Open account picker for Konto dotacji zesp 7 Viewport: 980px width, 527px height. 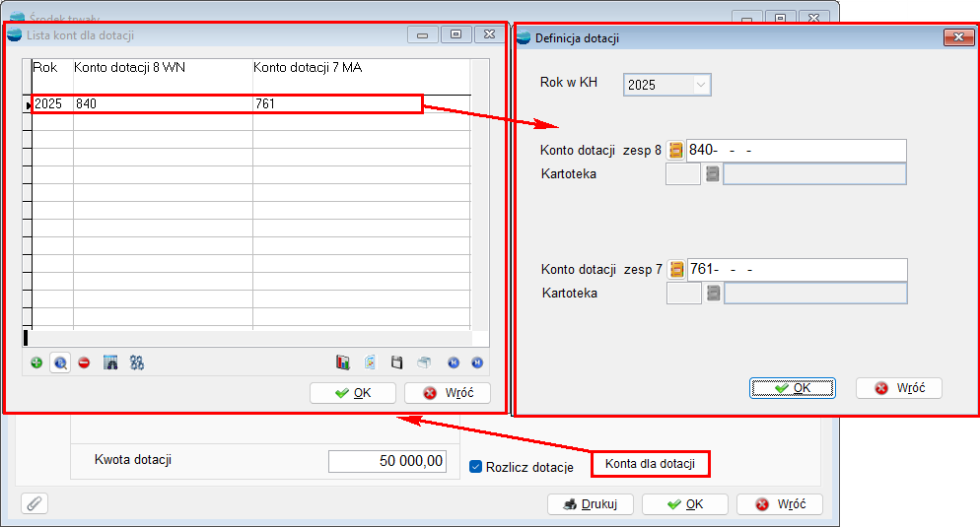coord(676,269)
